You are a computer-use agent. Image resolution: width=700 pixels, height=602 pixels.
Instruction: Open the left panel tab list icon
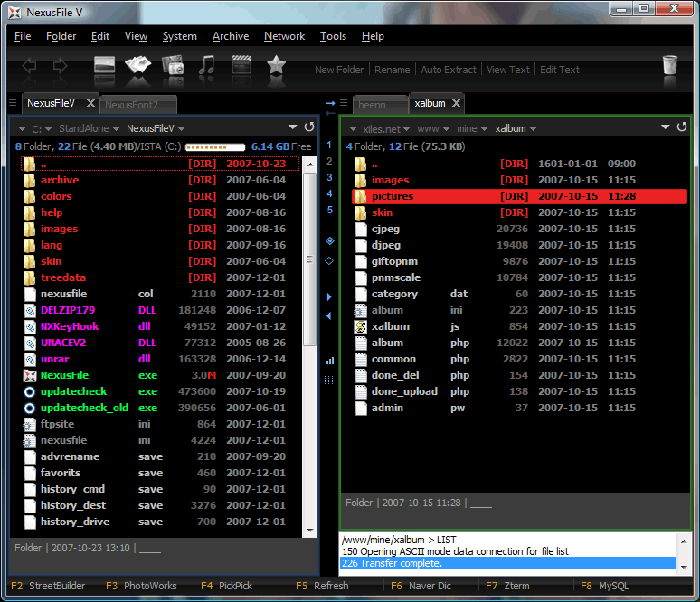click(x=13, y=103)
